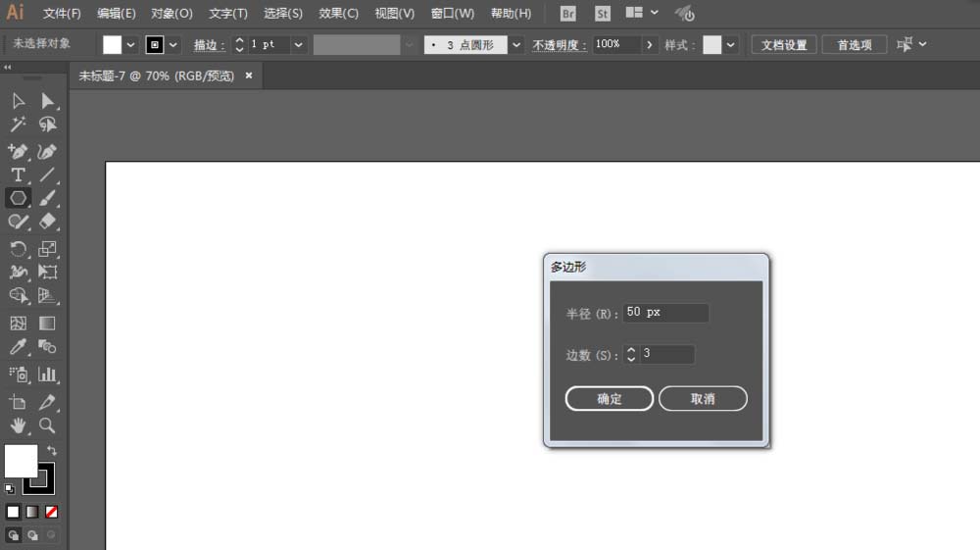The height and width of the screenshot is (550, 980).
Task: Reset to default fill and stroke
Action: 10,489
